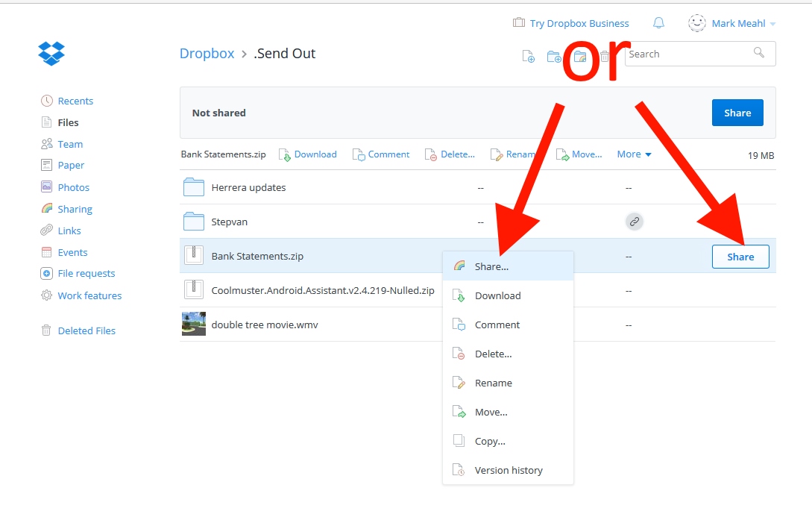Choose Rename in the context menu
The height and width of the screenshot is (517, 812).
[508, 383]
